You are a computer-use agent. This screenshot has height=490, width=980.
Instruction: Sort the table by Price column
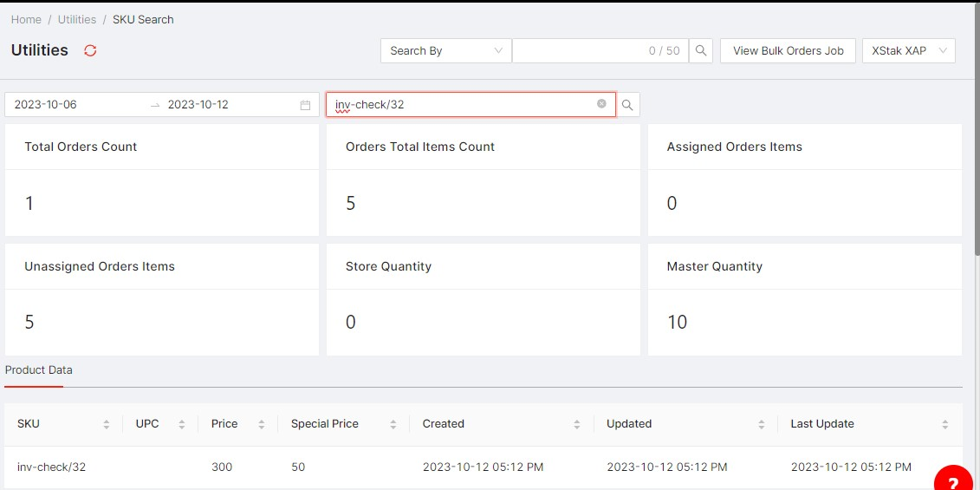(260, 424)
